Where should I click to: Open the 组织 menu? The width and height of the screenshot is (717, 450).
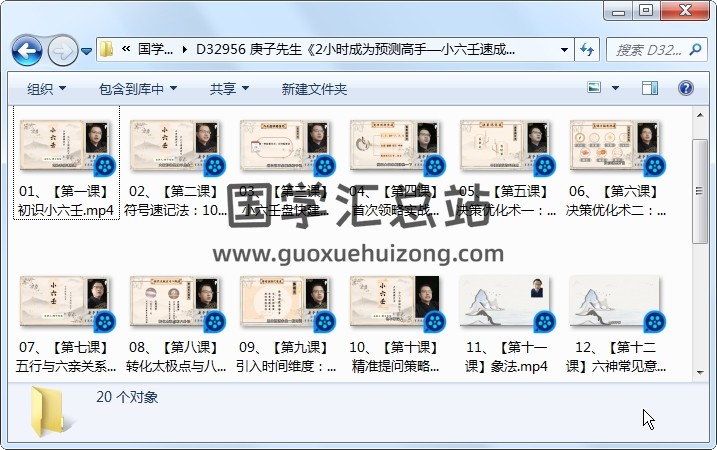[x=46, y=89]
